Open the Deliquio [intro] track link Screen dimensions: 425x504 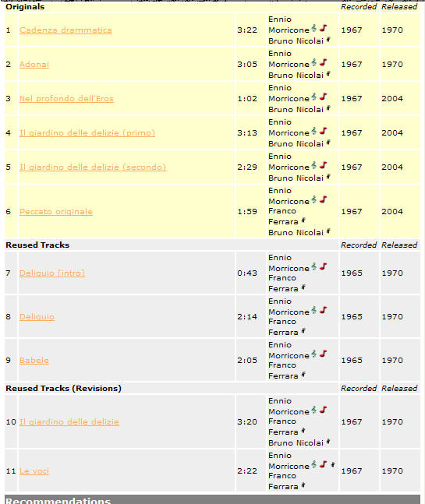tap(52, 273)
